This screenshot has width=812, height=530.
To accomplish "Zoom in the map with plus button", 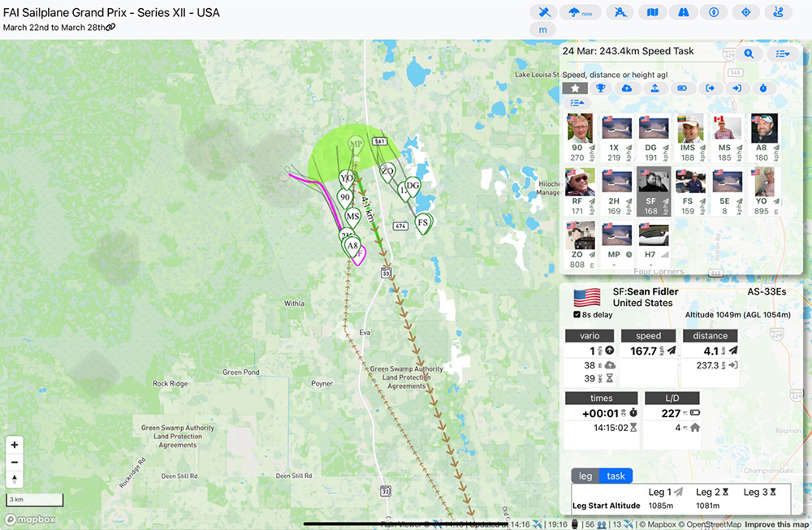I will click(x=15, y=445).
